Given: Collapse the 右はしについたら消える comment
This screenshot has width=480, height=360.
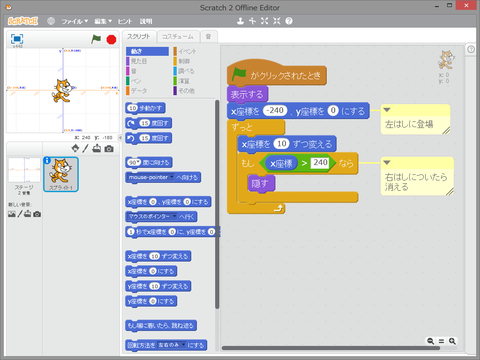Looking at the screenshot, I should (387, 163).
